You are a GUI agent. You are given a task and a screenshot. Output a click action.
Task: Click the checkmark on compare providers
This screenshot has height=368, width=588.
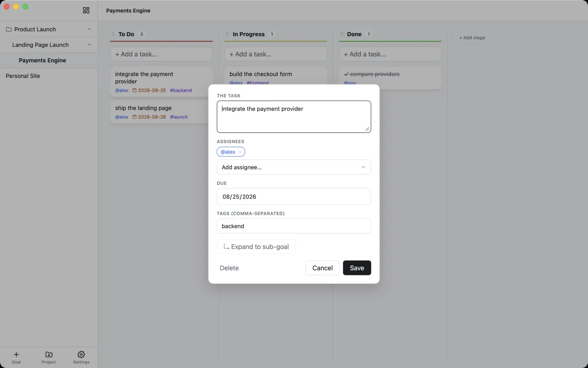click(346, 74)
